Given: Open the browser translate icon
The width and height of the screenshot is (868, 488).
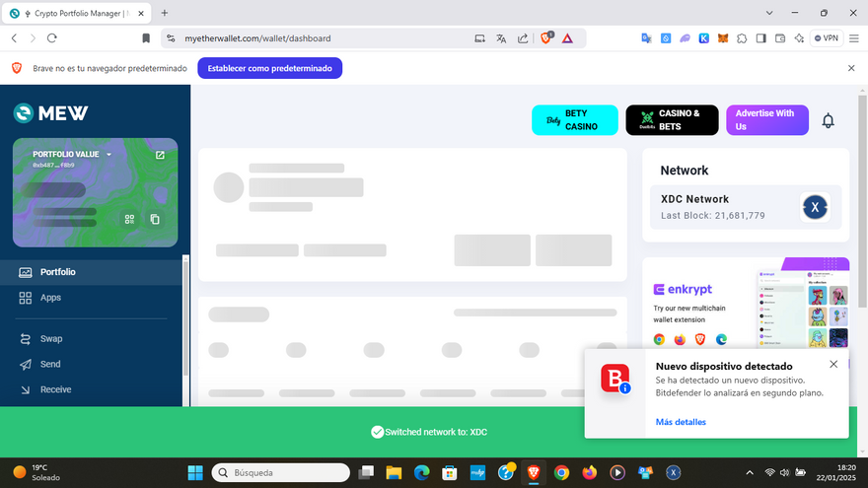Looking at the screenshot, I should [501, 38].
